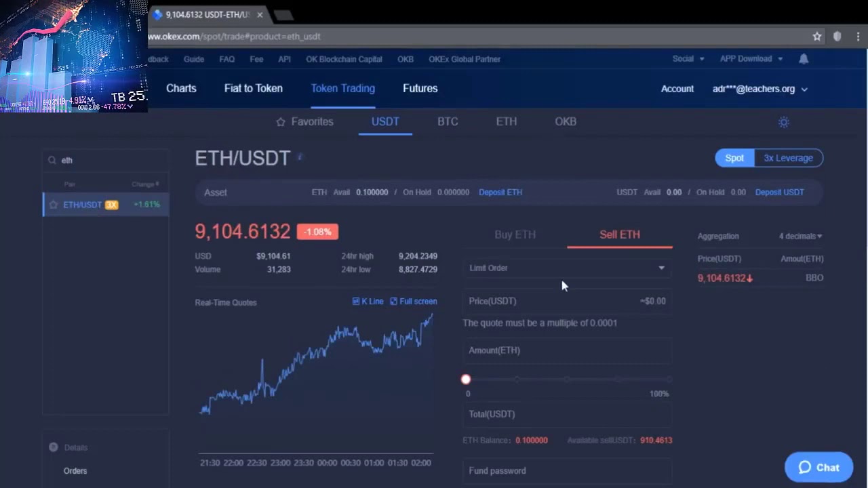Screen dimensions: 868x488
Task: Open the Token Trading menu
Action: tap(342, 89)
